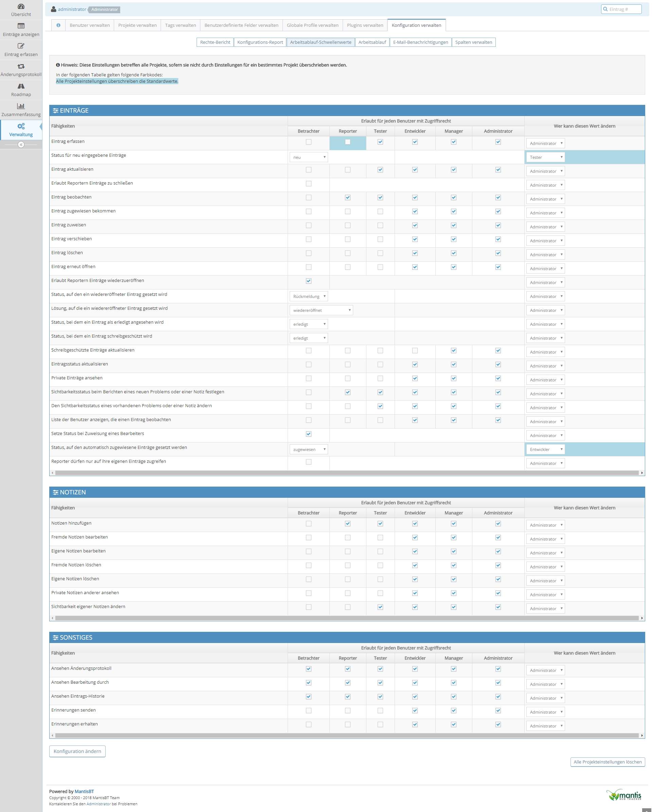Open the Roadmap road icon
This screenshot has height=812, width=652.
[21, 86]
